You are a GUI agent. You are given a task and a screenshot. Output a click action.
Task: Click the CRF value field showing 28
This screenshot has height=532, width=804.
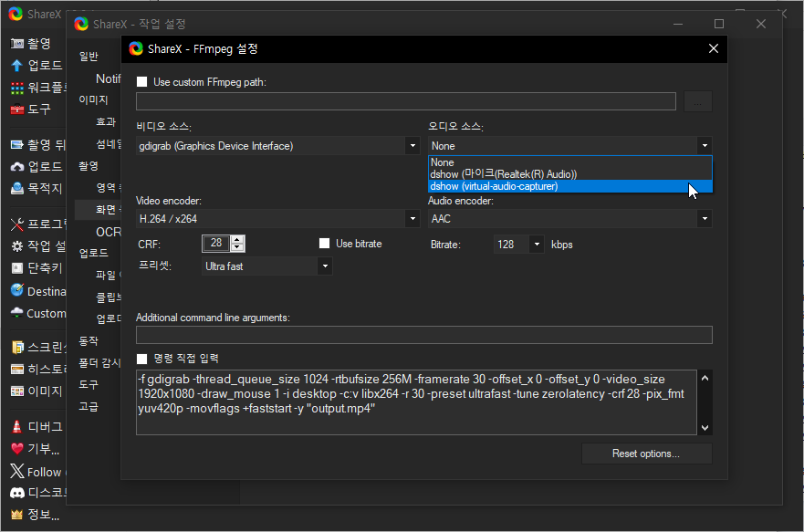216,243
